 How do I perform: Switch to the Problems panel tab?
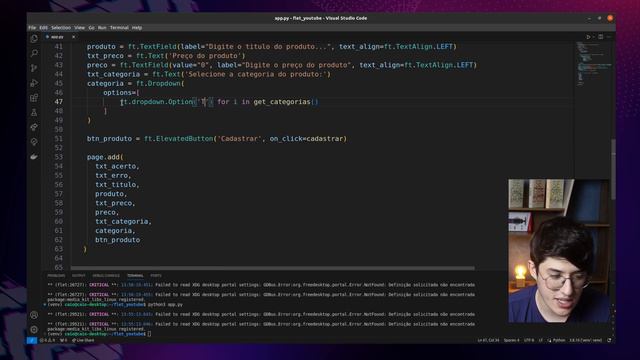56,276
